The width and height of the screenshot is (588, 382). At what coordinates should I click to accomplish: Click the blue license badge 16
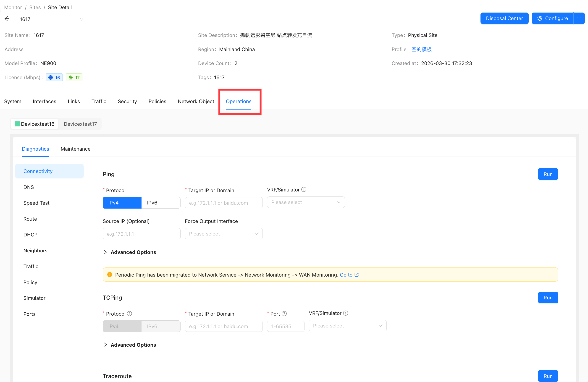click(54, 78)
